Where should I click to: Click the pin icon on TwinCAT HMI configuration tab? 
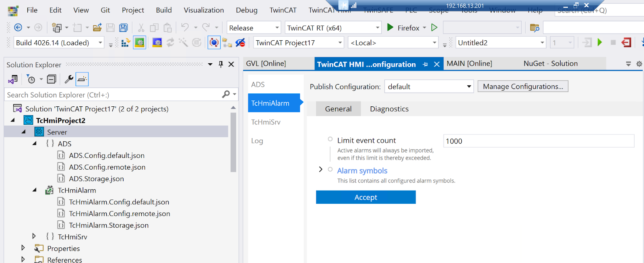click(x=425, y=64)
